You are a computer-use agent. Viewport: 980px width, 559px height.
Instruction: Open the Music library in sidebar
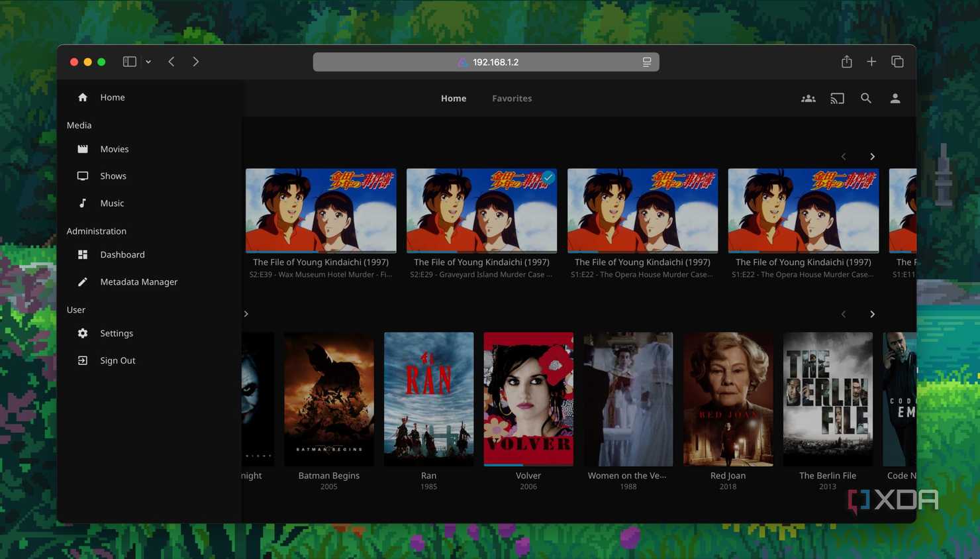point(150,203)
